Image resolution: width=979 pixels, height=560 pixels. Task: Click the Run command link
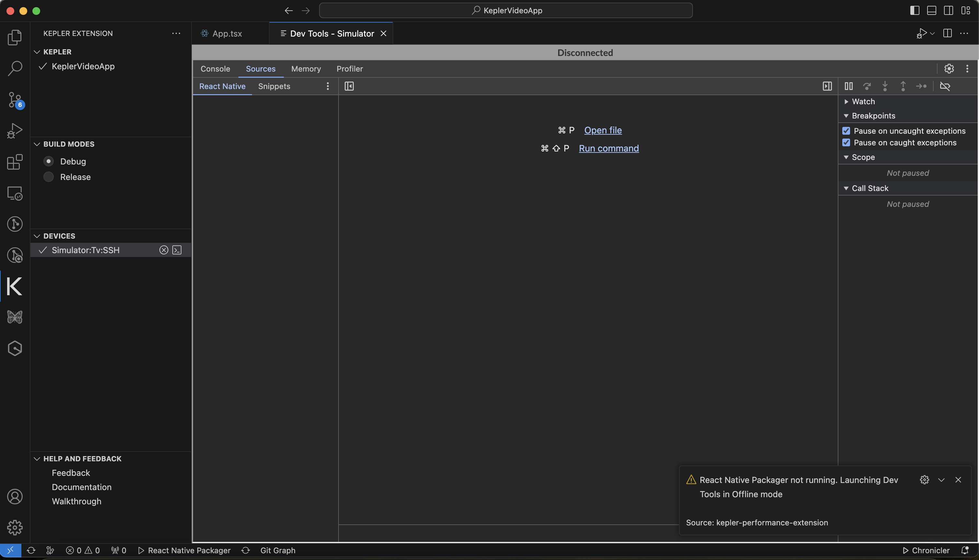(609, 149)
